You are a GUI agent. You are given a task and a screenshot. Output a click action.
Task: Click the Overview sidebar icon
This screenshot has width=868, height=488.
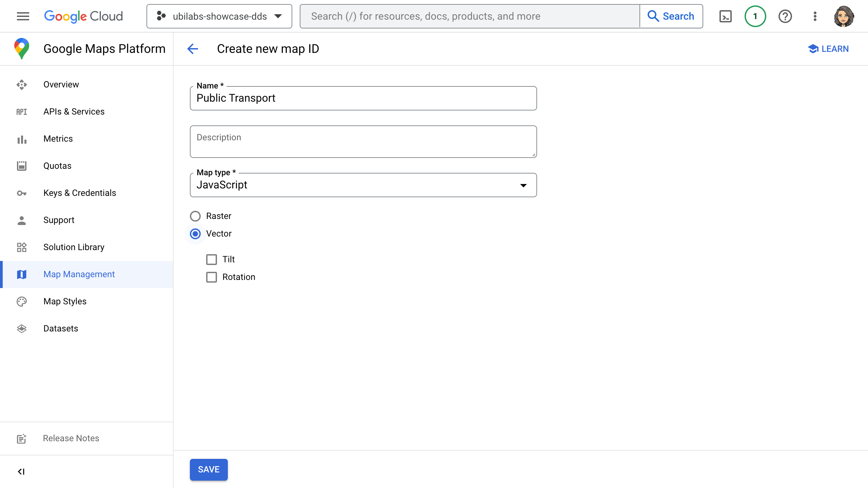(22, 84)
